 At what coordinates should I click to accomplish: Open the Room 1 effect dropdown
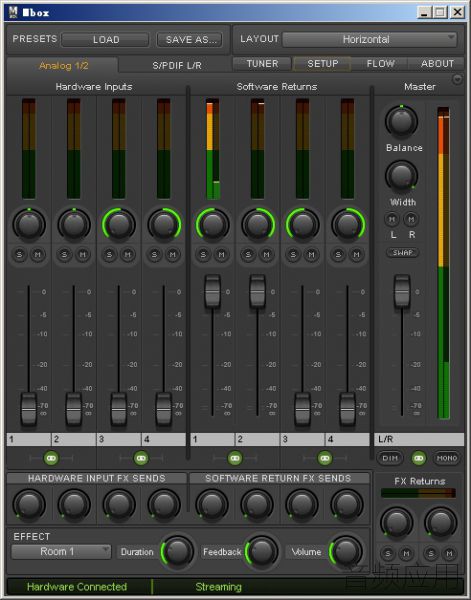coord(61,551)
